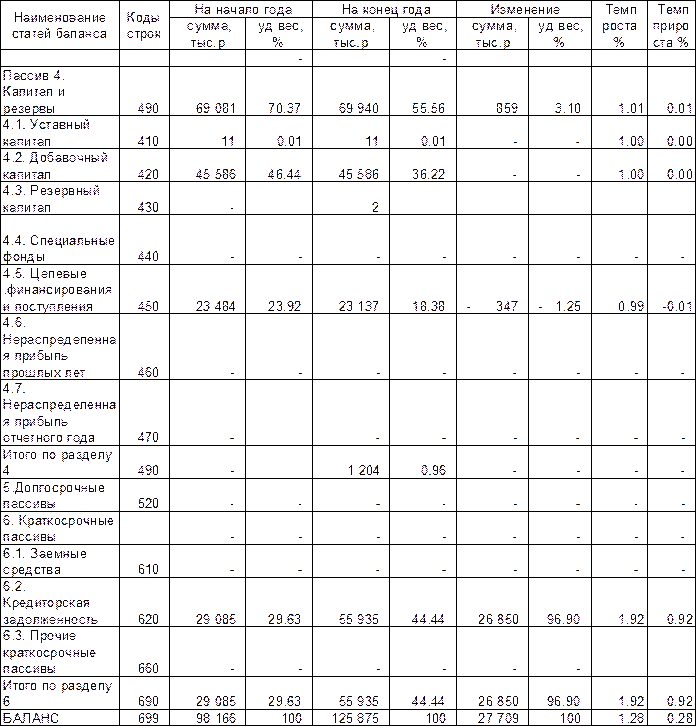This screenshot has width=696, height=726.
Task: Select the row code 410
Action: click(148, 141)
